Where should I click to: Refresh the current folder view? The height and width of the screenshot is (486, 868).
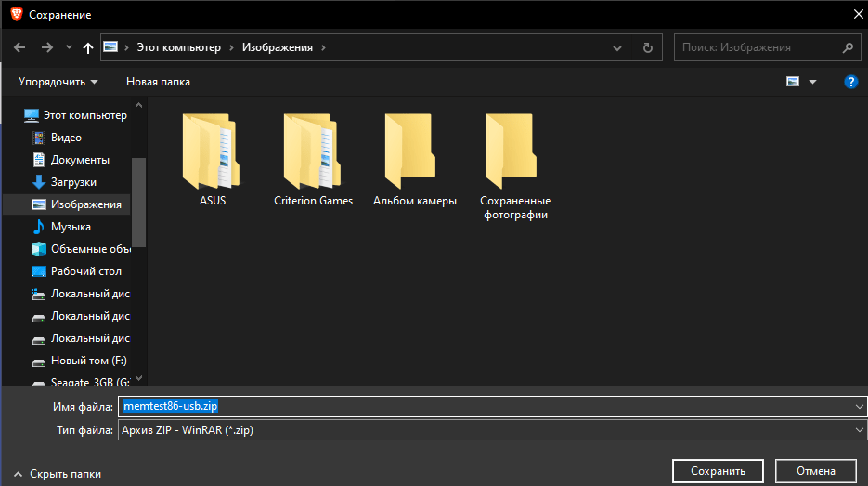click(x=647, y=47)
